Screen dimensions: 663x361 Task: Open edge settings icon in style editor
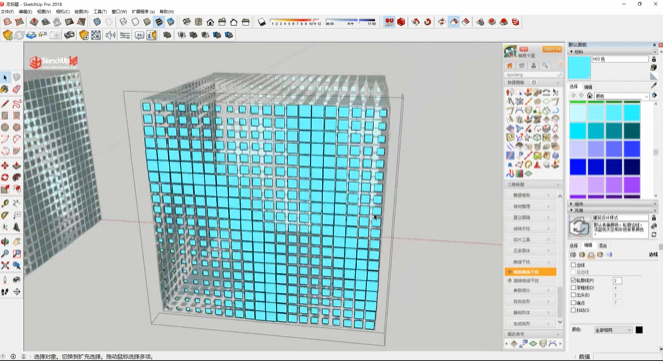click(x=573, y=254)
